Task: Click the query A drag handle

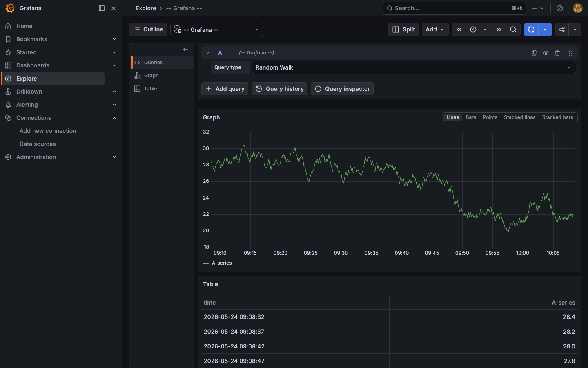Action: click(571, 53)
